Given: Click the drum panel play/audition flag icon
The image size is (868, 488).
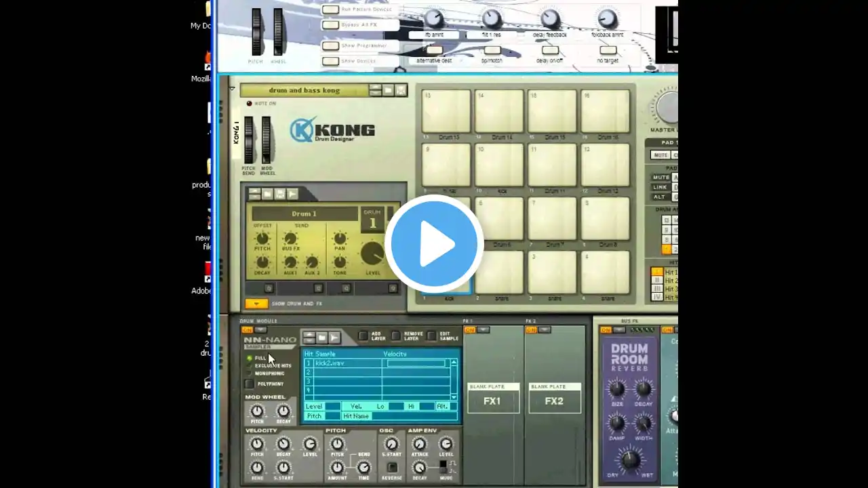Looking at the screenshot, I should coord(293,195).
